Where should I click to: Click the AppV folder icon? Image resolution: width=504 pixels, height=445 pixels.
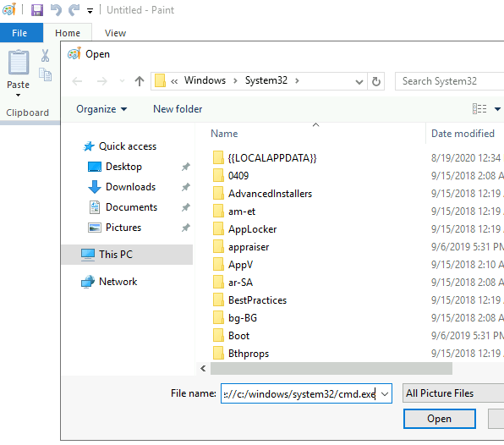click(x=218, y=265)
